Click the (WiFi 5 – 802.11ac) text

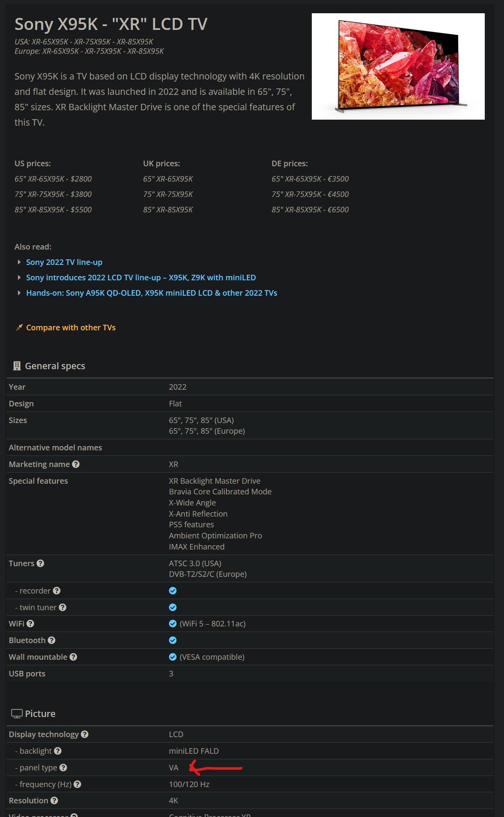[x=212, y=623]
